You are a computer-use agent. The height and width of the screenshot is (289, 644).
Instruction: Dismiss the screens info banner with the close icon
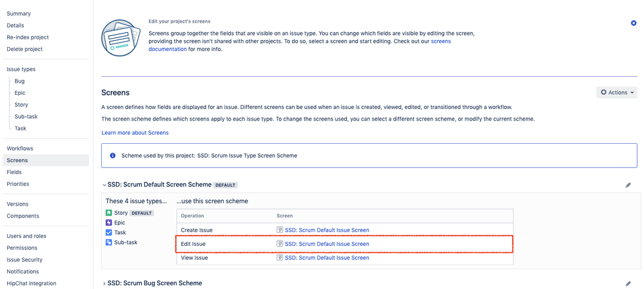point(633,23)
